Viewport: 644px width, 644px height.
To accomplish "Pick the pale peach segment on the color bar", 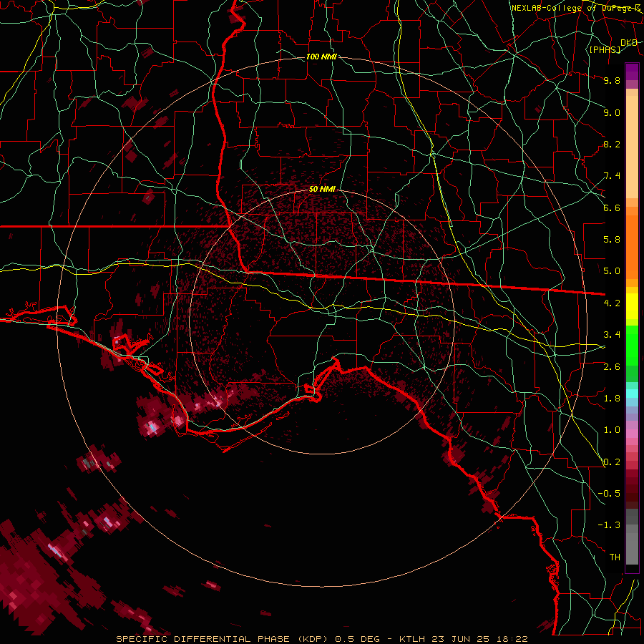I will [632, 147].
